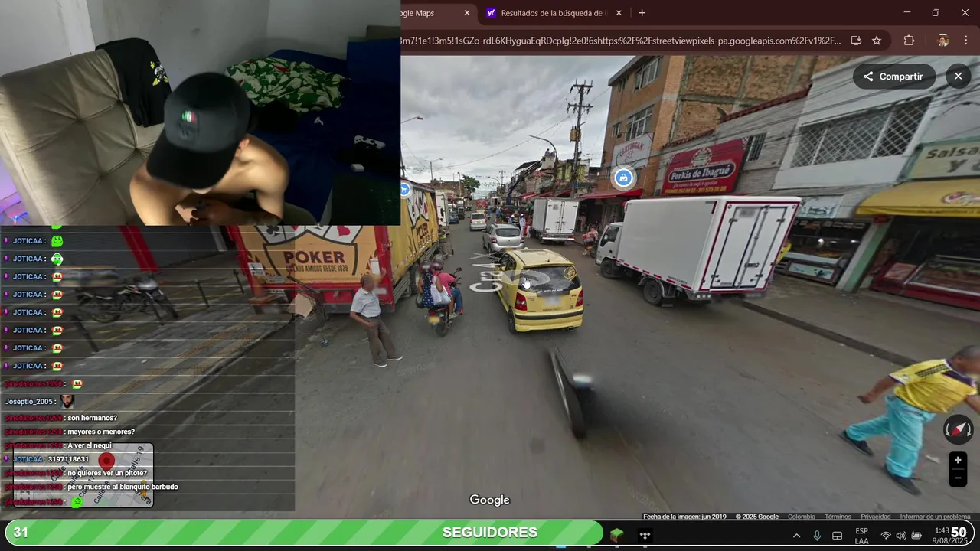Open a new browser tab

click(x=642, y=13)
